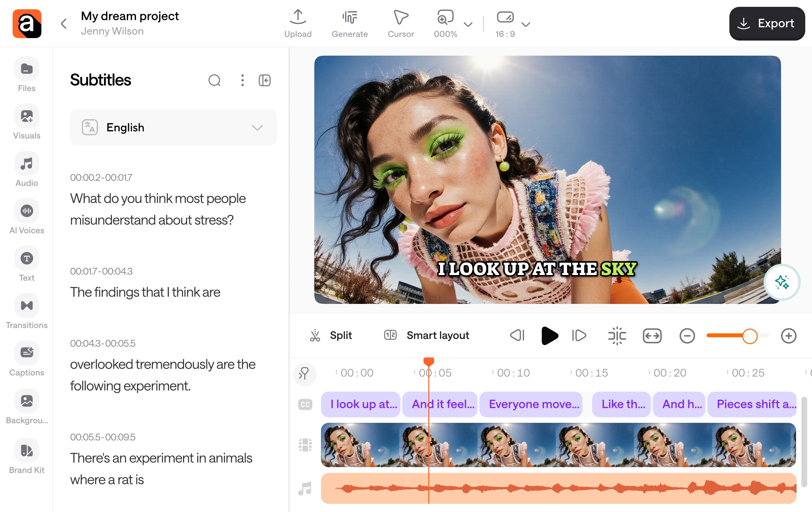Click the AI sparkle button on preview
The height and width of the screenshot is (512, 812).
(782, 282)
